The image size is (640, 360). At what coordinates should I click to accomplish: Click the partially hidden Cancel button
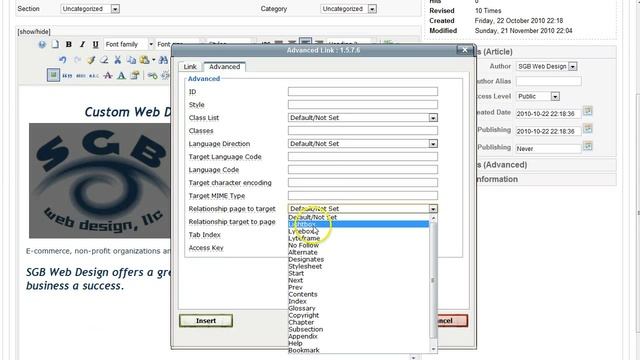point(452,321)
